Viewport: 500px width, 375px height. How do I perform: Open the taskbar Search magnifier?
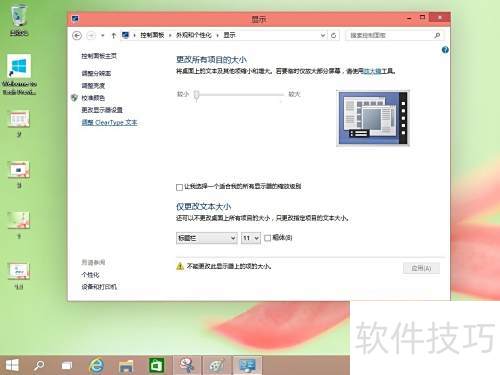tap(39, 366)
